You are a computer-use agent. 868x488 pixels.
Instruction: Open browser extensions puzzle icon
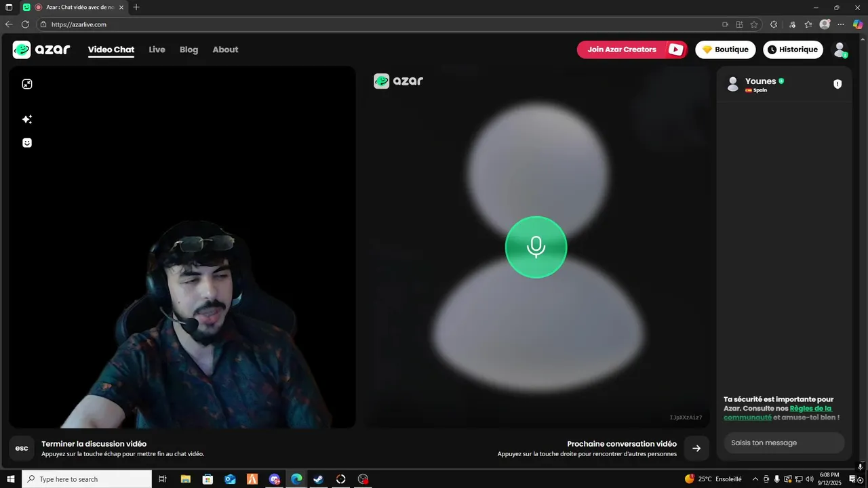click(x=774, y=24)
